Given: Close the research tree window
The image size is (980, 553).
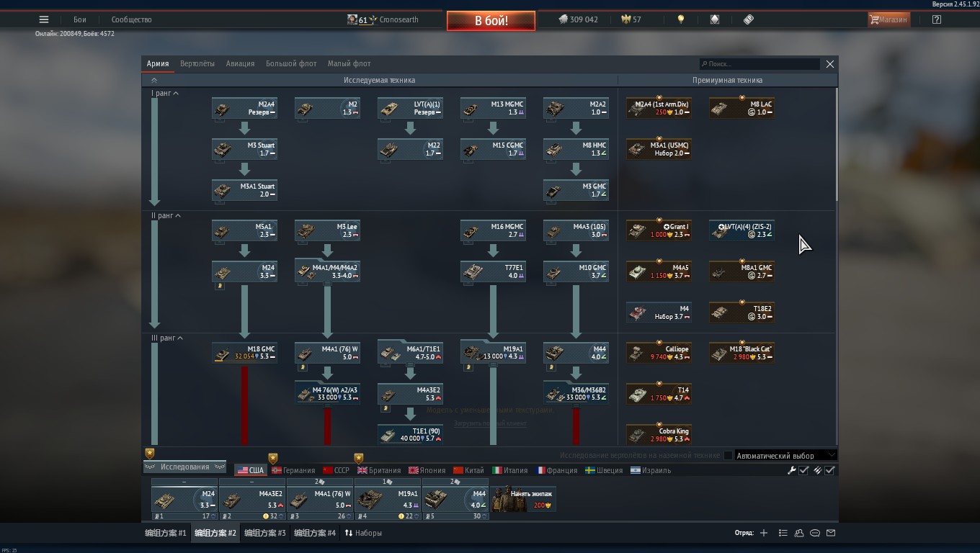Looking at the screenshot, I should (830, 64).
